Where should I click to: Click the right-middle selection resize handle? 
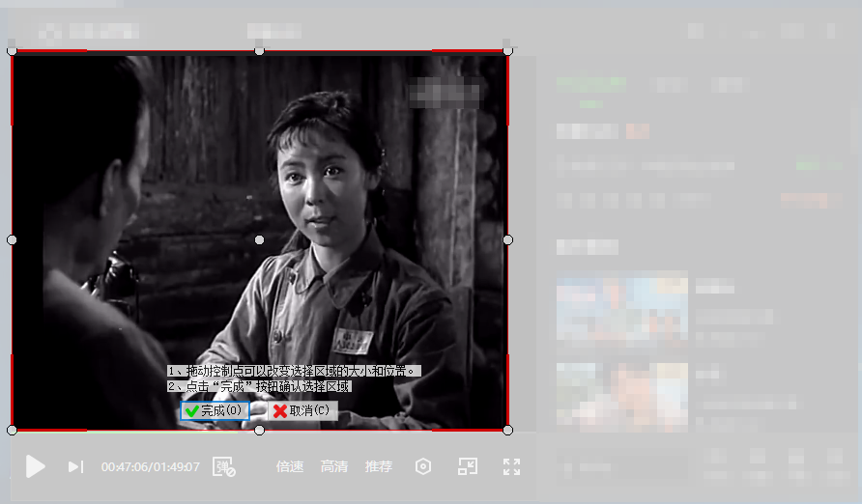click(507, 239)
